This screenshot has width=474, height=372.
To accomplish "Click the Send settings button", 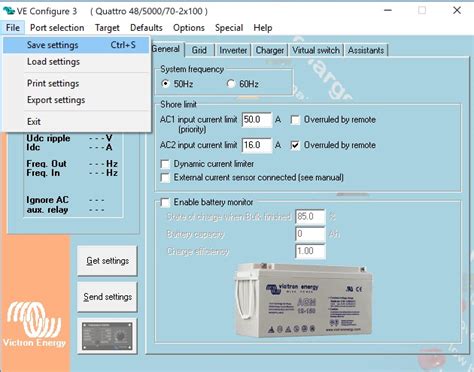I will (107, 297).
